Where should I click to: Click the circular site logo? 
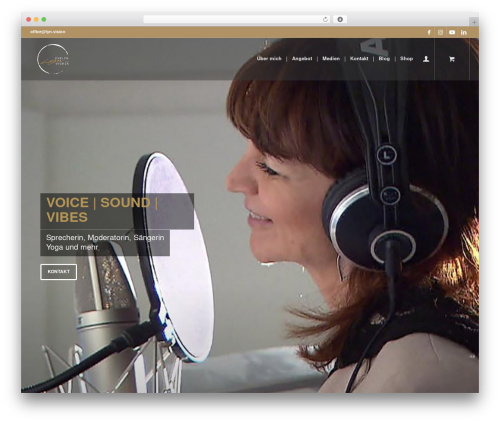point(53,59)
